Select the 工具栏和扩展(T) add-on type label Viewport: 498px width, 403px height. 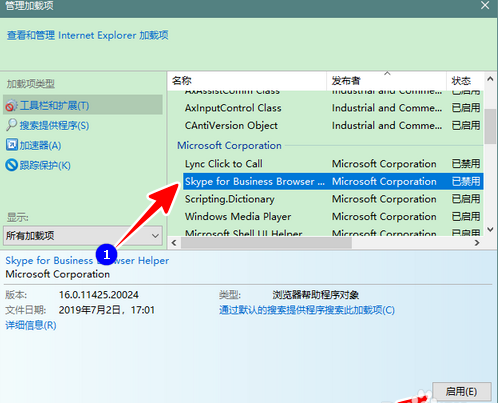click(54, 106)
